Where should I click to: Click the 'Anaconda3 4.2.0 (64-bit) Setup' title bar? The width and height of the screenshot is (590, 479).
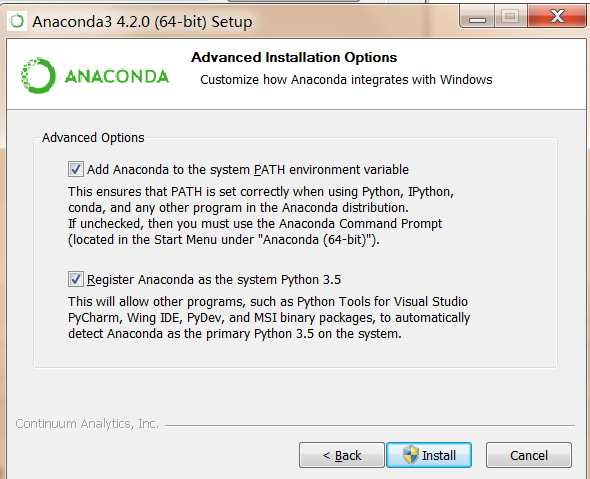(x=142, y=22)
